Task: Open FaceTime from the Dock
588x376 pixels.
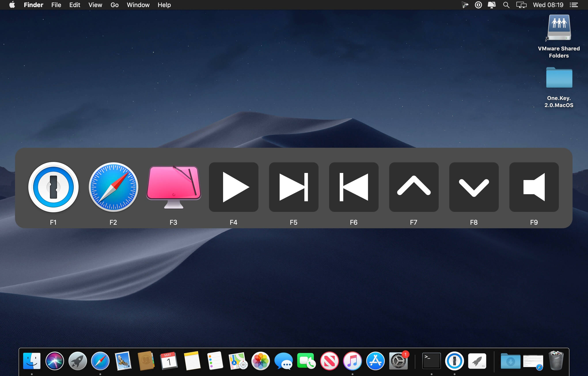Action: coord(306,361)
